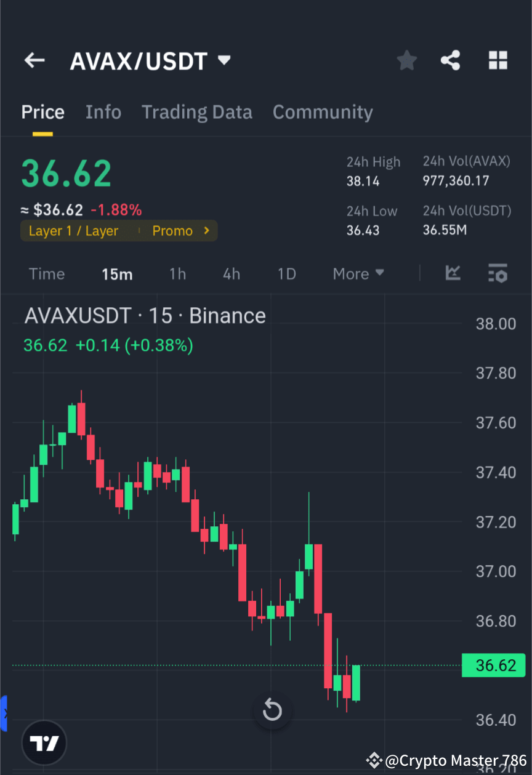
Task: Click the TradingView logo on the chart
Action: click(43, 742)
